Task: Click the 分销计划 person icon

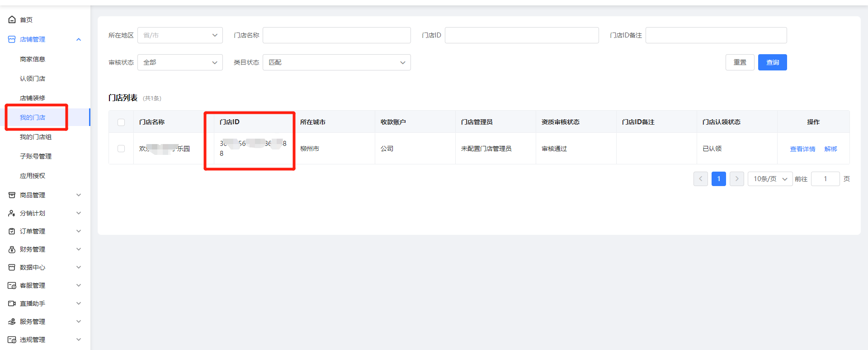Action: click(x=12, y=213)
